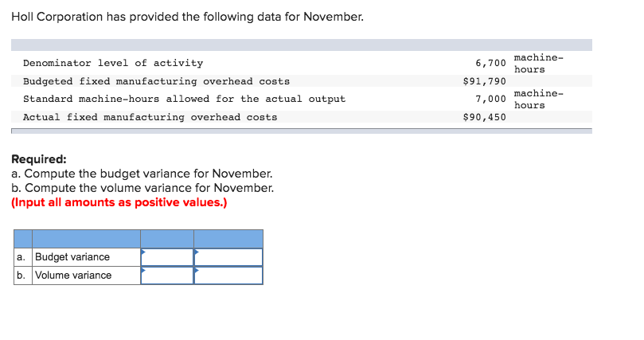Click the $90,450 actual overhead value
The image size is (644, 340).
click(x=484, y=117)
